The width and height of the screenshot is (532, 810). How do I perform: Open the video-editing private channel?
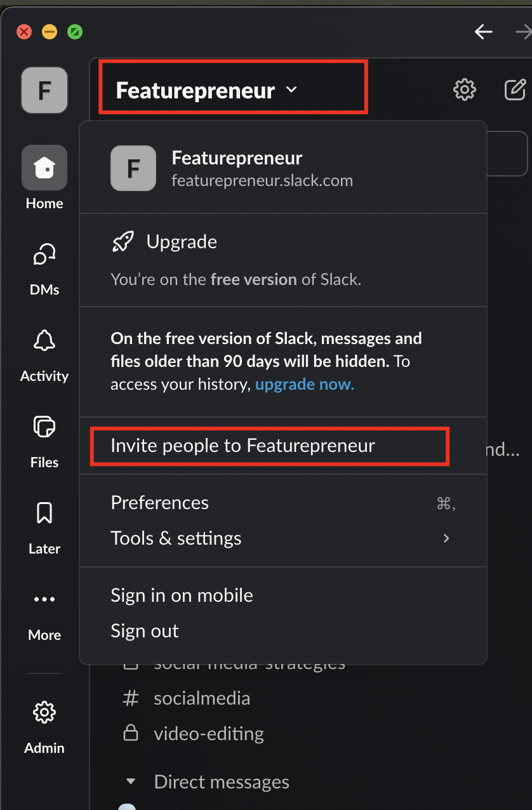208,734
